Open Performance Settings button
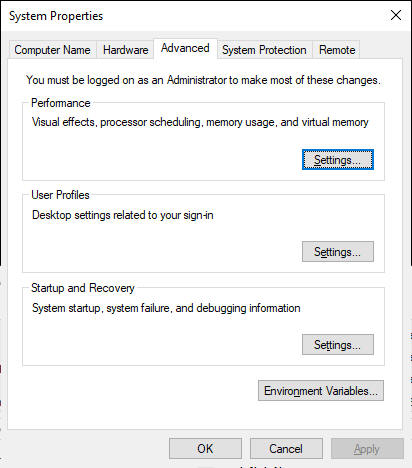The image size is (412, 468). (338, 160)
